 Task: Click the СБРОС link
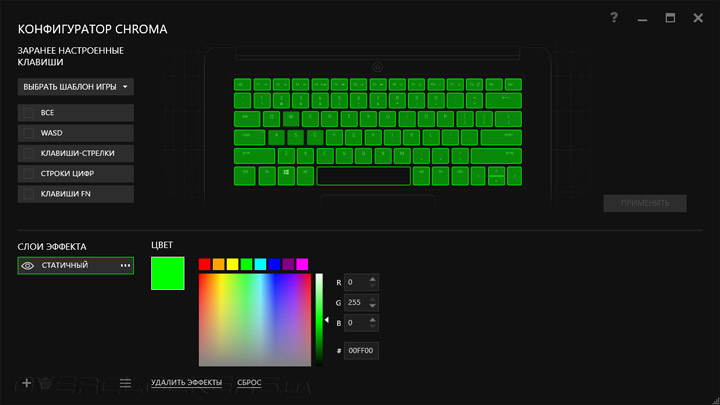click(249, 382)
